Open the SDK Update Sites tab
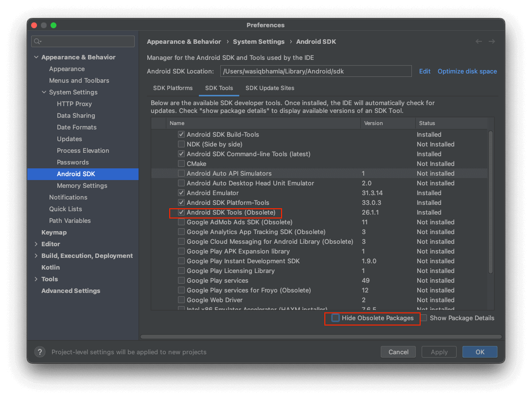Image resolution: width=532 pixels, height=399 pixels. point(269,88)
